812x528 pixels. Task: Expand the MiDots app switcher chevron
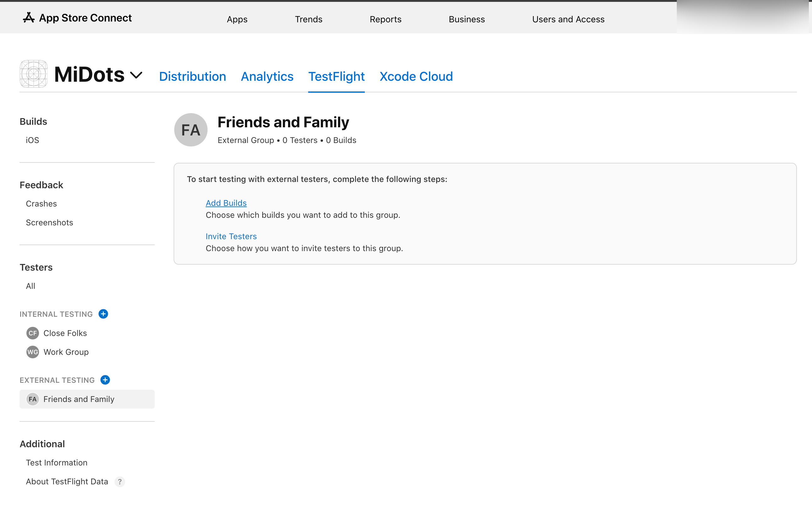point(136,75)
